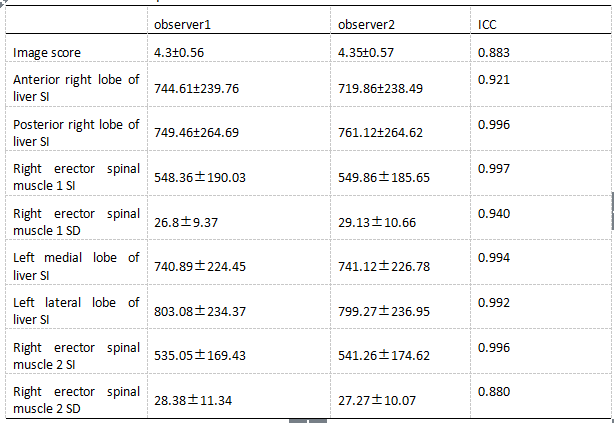Image resolution: width=614 pixels, height=423 pixels.
Task: Click the observer1 column header cell
Action: pyautogui.click(x=182, y=21)
